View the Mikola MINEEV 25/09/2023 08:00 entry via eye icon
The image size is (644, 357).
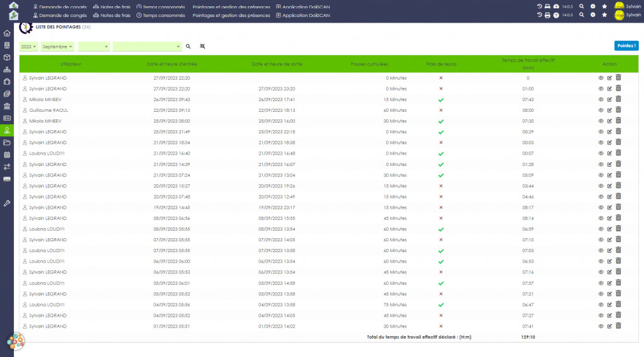click(601, 121)
